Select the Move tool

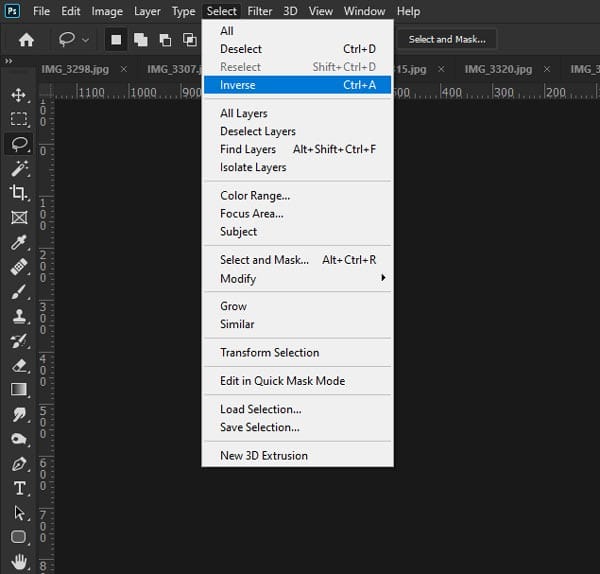coord(19,95)
